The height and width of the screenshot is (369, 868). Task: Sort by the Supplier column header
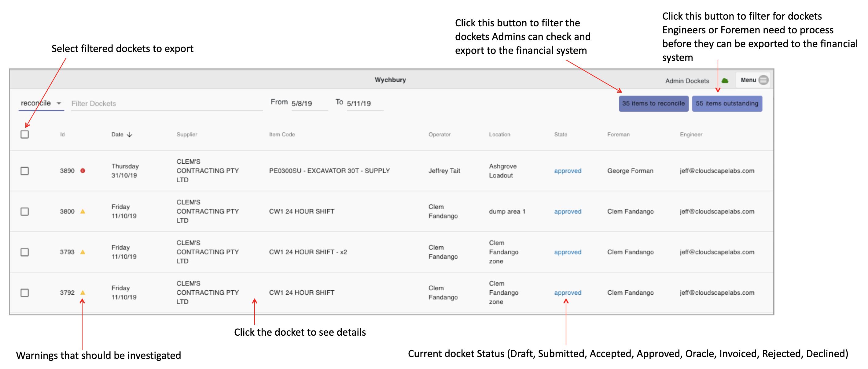point(187,134)
